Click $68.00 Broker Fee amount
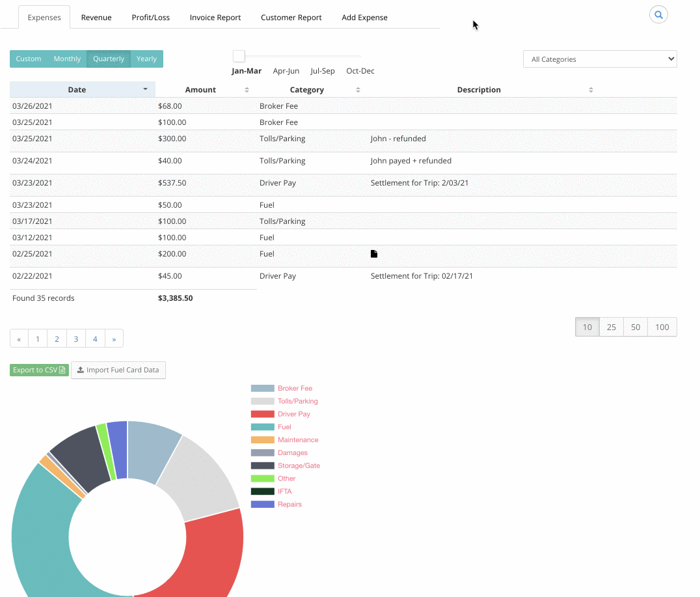Viewport: 700px width, 597px height. click(170, 106)
